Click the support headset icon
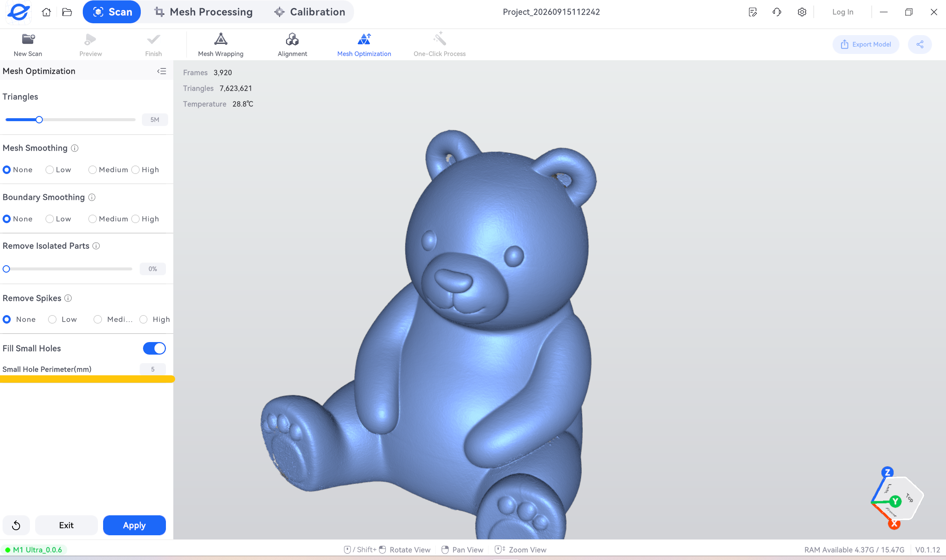This screenshot has width=946, height=560. click(776, 12)
